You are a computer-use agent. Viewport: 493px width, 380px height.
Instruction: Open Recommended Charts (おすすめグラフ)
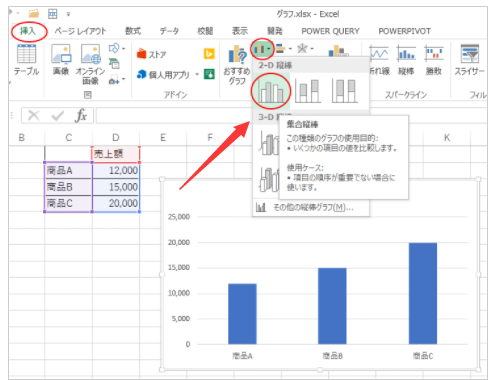[x=238, y=54]
